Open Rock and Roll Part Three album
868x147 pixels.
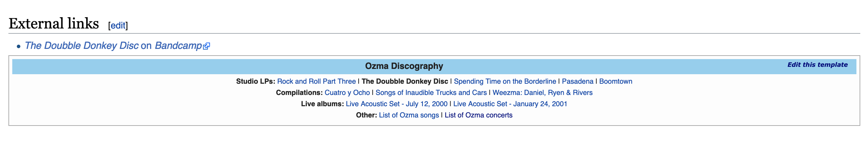coord(316,81)
